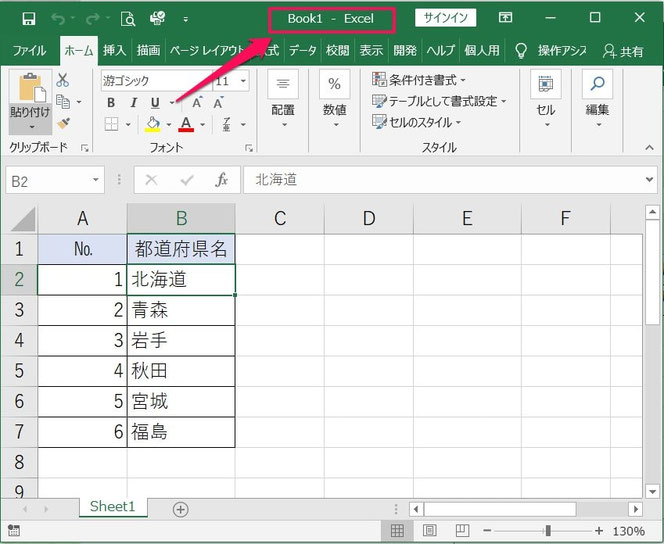664x544 pixels.
Task: Expand the Name Box dropdown arrow
Action: pyautogui.click(x=96, y=180)
